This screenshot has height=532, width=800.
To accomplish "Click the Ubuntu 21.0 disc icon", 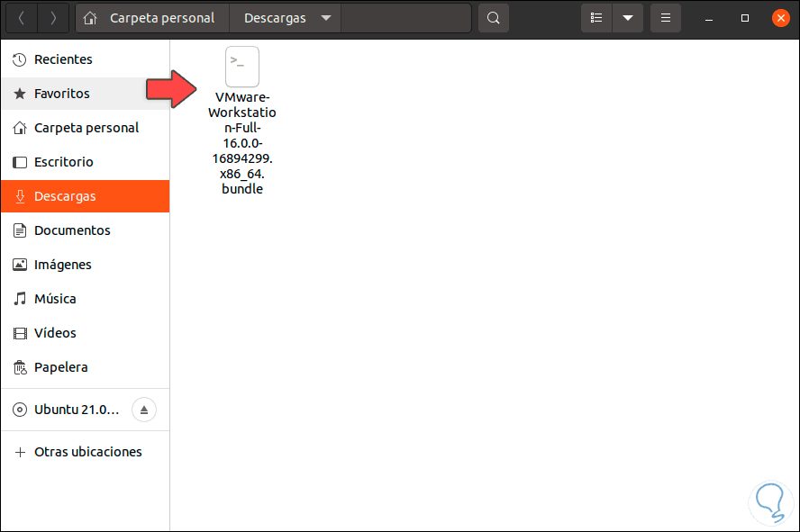I will 20,410.
